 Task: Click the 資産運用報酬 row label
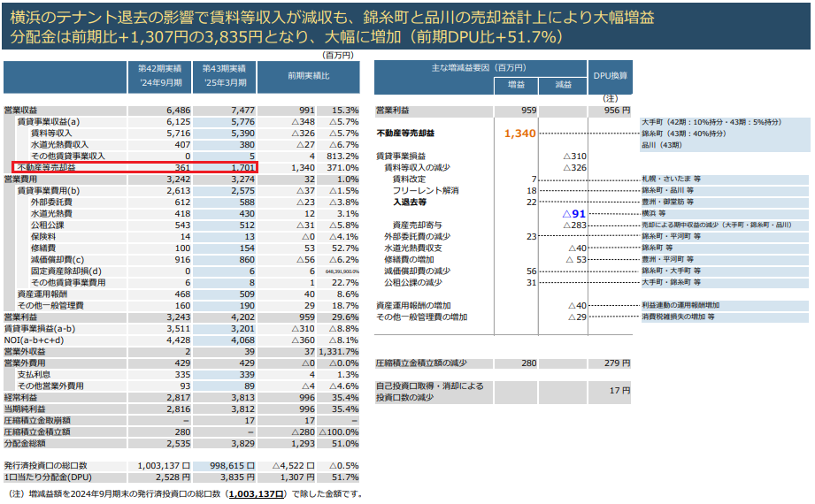coord(42,294)
